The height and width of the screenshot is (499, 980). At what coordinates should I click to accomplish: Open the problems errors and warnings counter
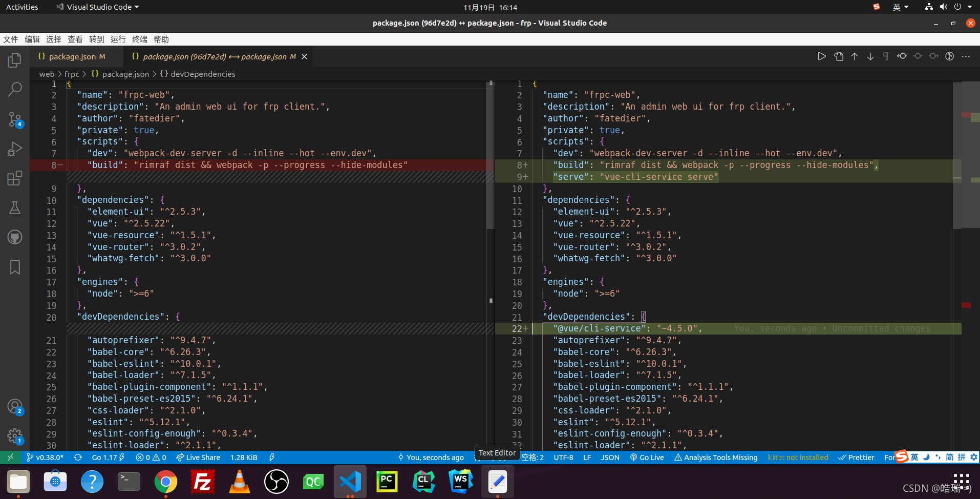(x=151, y=458)
